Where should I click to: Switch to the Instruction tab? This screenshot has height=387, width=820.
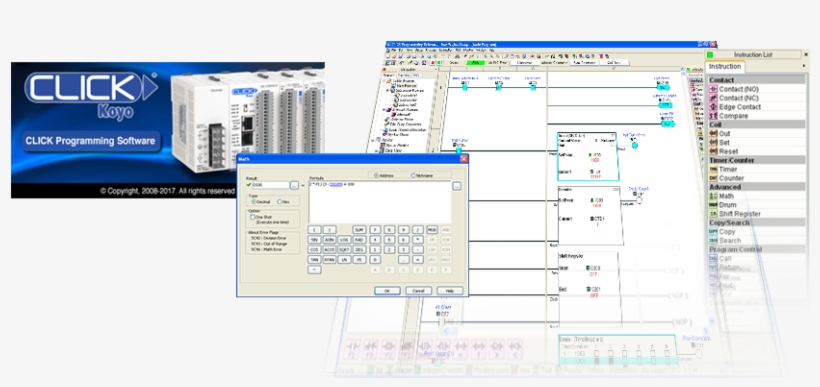[x=725, y=66]
